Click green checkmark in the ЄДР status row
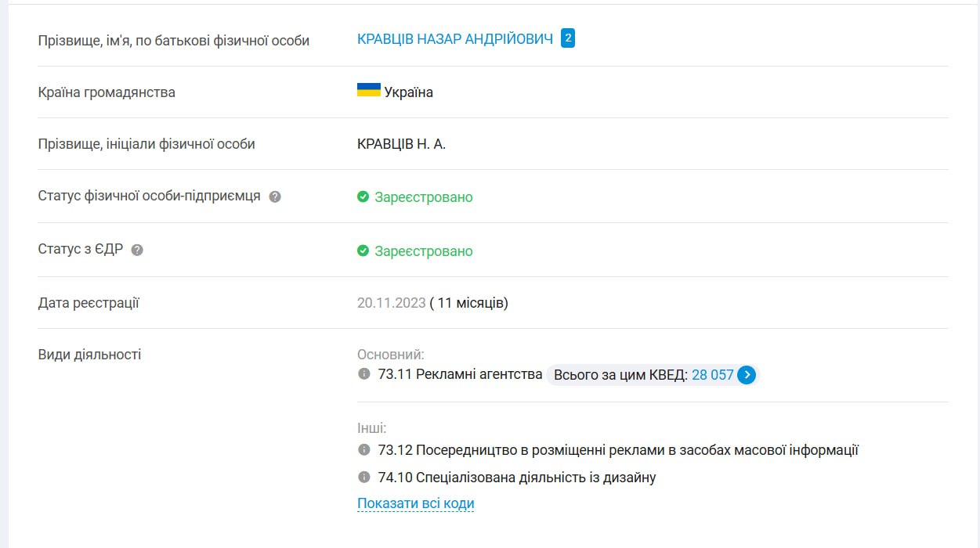Screen dimensions: 980x548 coord(363,251)
